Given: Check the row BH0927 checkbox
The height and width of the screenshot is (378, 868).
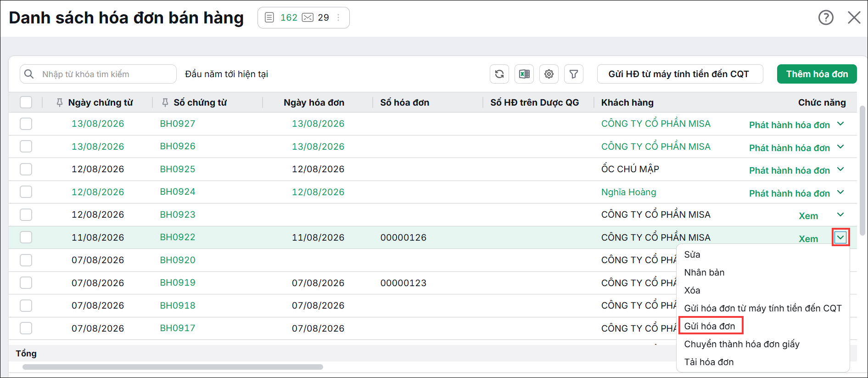Looking at the screenshot, I should click(x=26, y=124).
